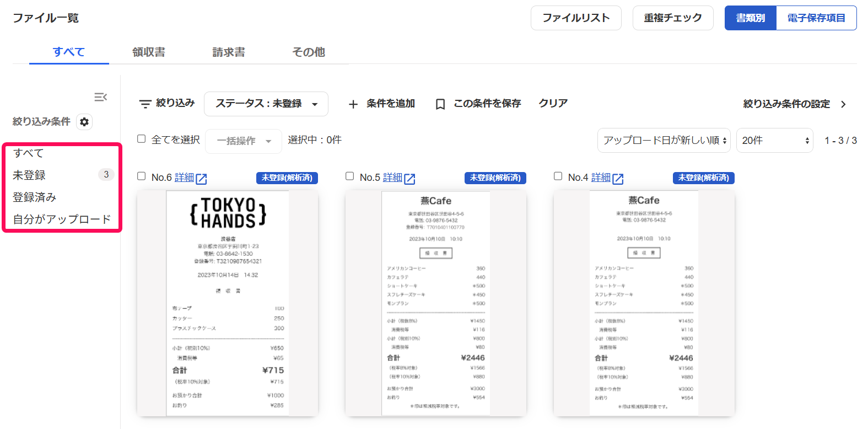The width and height of the screenshot is (868, 429).
Task: Switch to the すべて tab
Action: click(69, 52)
